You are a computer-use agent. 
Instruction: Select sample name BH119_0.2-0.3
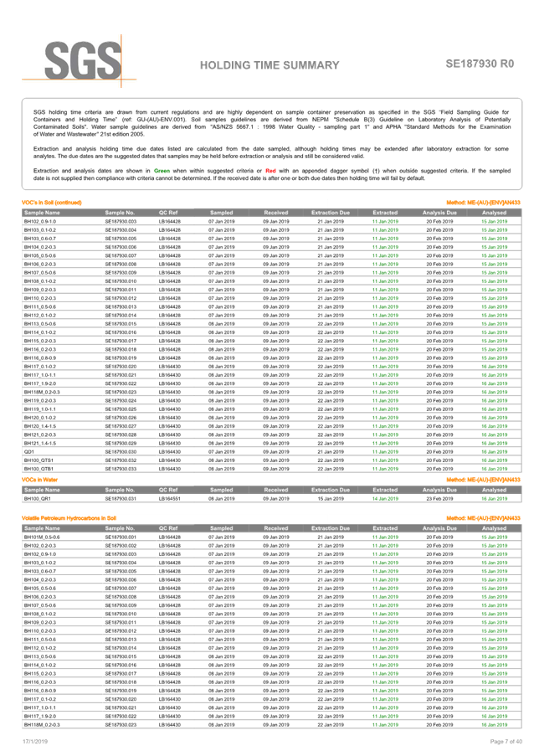tap(40, 401)
